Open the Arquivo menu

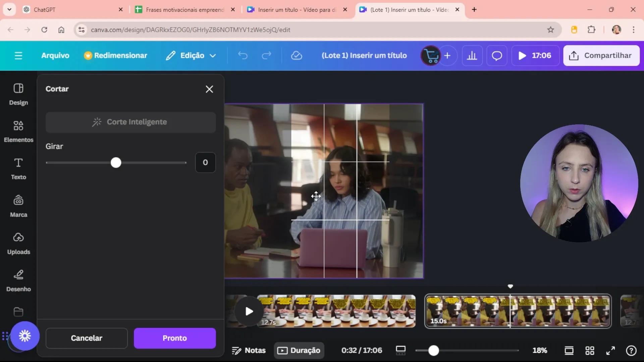click(x=55, y=56)
